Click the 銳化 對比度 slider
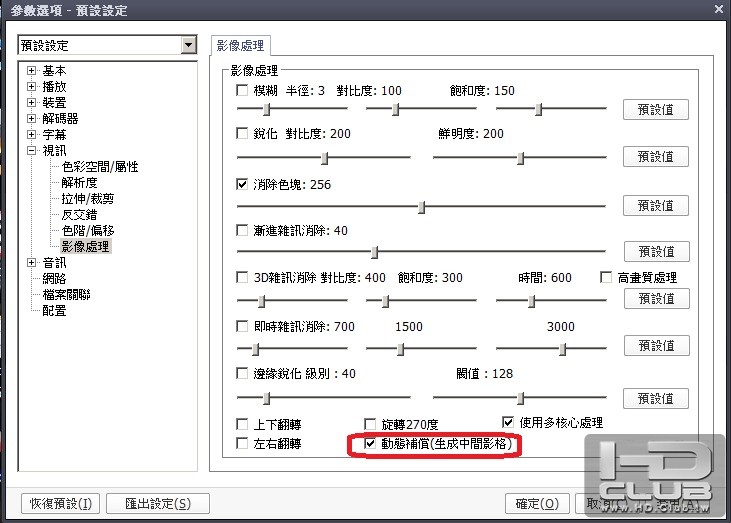This screenshot has height=523, width=731. click(x=324, y=158)
